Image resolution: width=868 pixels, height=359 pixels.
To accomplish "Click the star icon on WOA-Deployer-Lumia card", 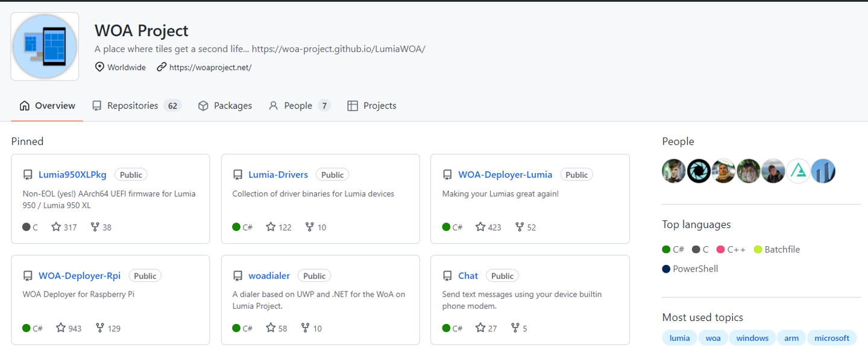I will point(480,227).
